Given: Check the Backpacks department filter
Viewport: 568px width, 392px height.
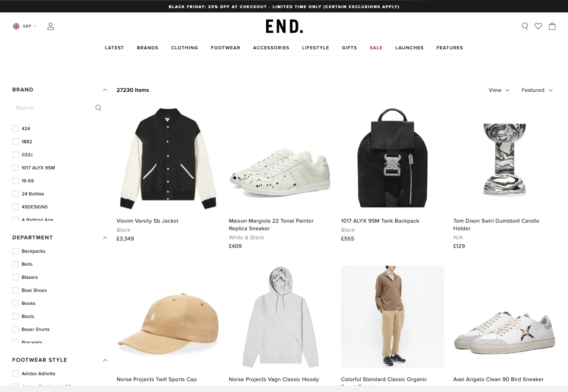Looking at the screenshot, I should click(x=15, y=251).
